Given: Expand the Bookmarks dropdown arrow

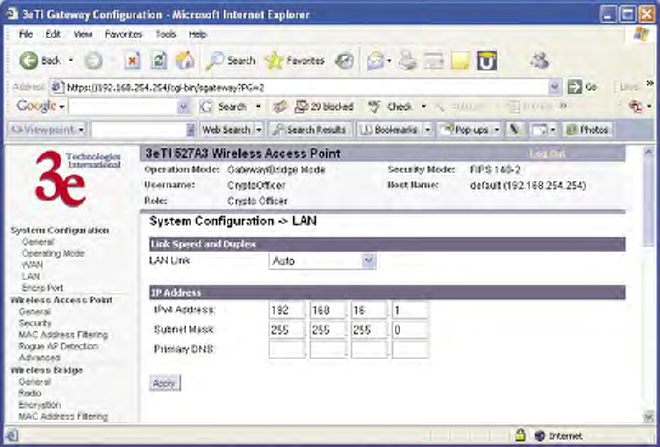Looking at the screenshot, I should 427,130.
